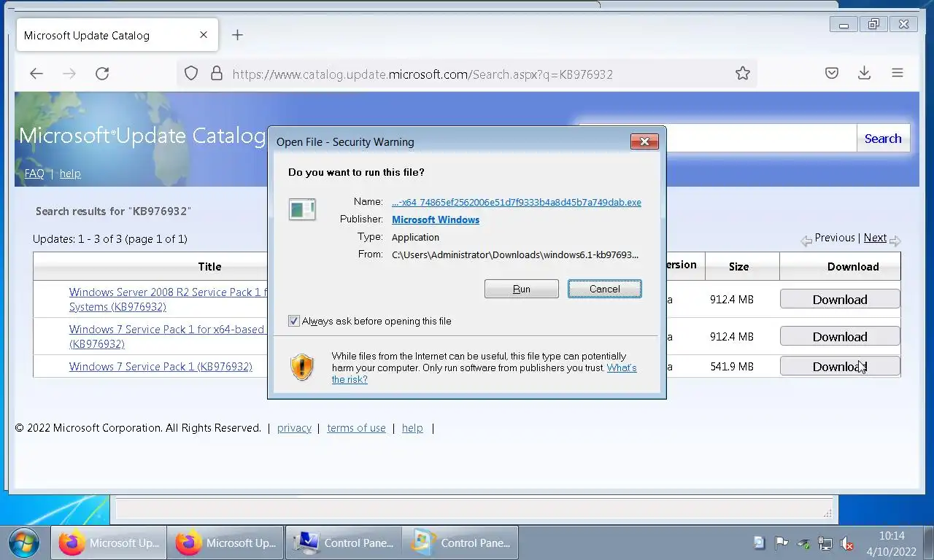Image resolution: width=934 pixels, height=560 pixels.
Task: Click the Previous page text
Action: (x=835, y=238)
